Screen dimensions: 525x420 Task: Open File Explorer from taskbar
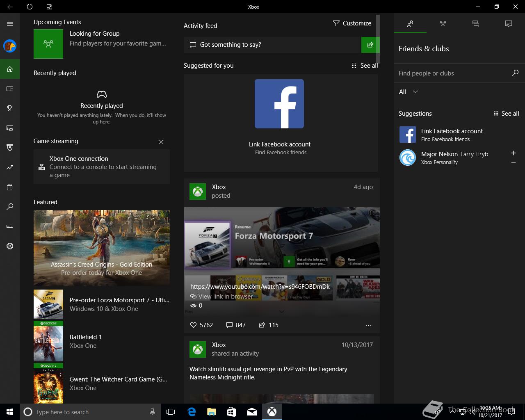211,412
